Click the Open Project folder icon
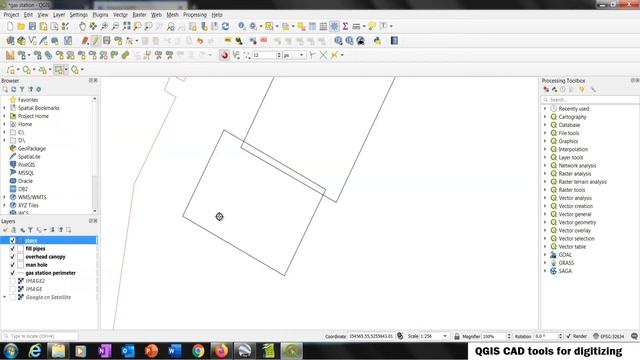Screen dimensions: 640x360 21,27
